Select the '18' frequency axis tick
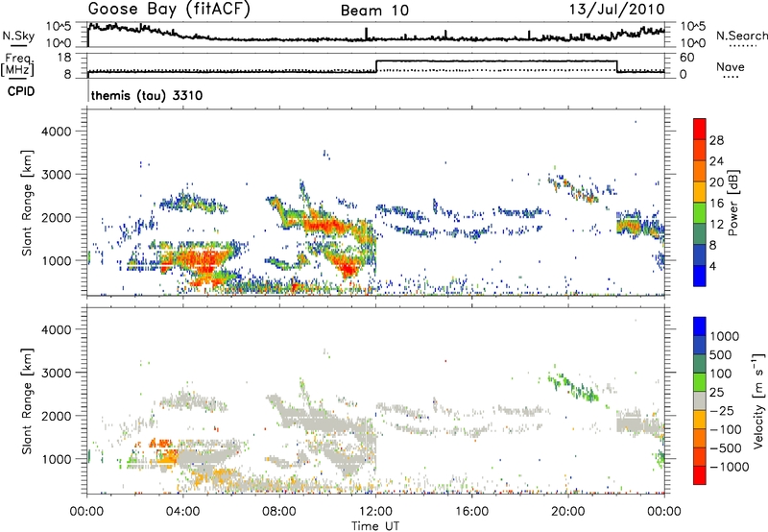The width and height of the screenshot is (768, 532). point(64,58)
